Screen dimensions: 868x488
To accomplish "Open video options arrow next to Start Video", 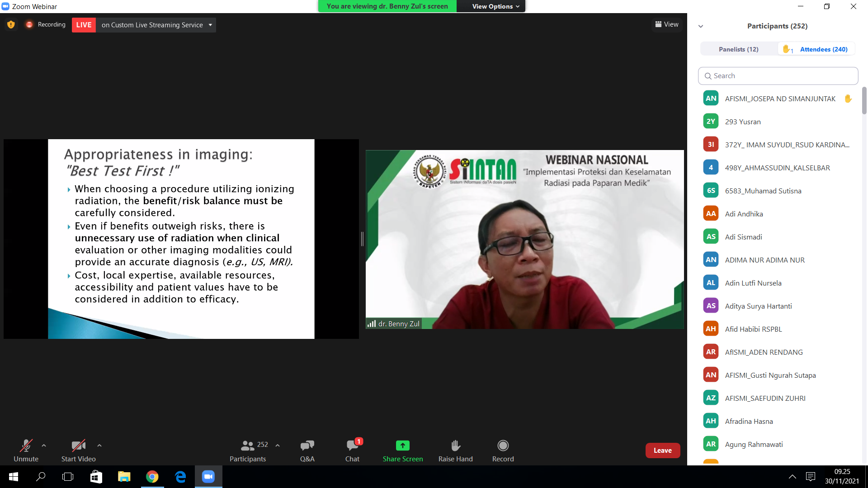I will tap(99, 446).
